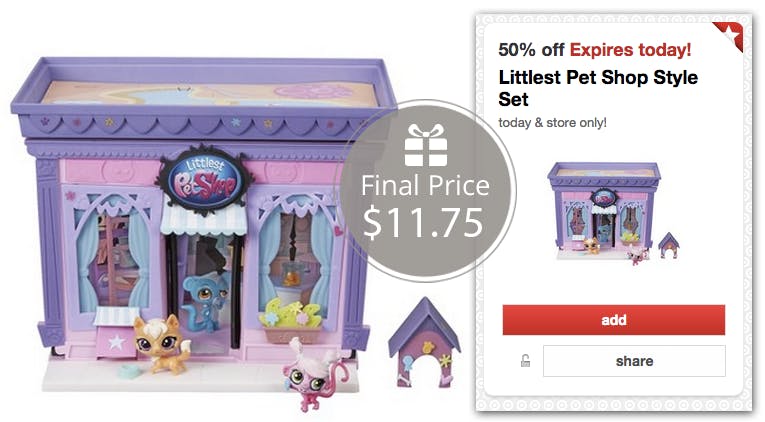Image resolution: width=765 pixels, height=422 pixels.
Task: Click the unlock padlock icon beside share
Action: point(525,361)
